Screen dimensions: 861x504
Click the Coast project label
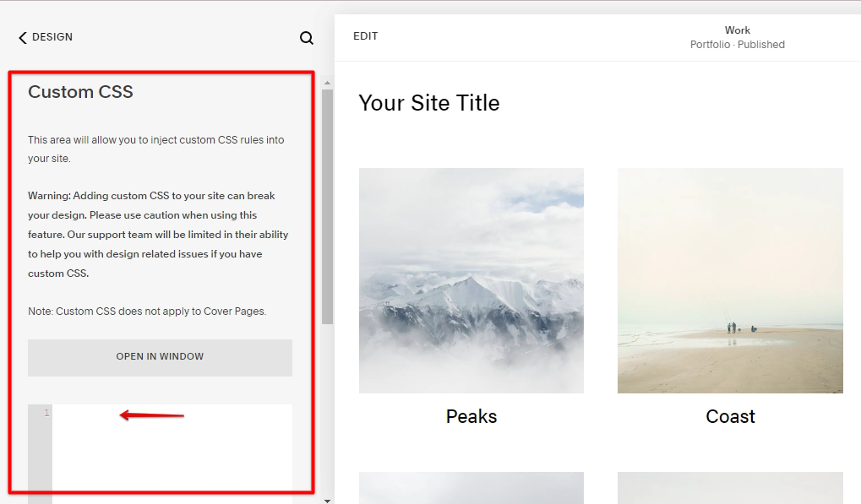[730, 416]
